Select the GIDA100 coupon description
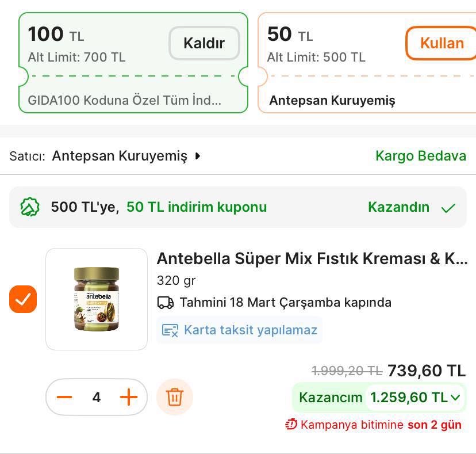Viewport: 476px width, 454px height. tap(124, 100)
